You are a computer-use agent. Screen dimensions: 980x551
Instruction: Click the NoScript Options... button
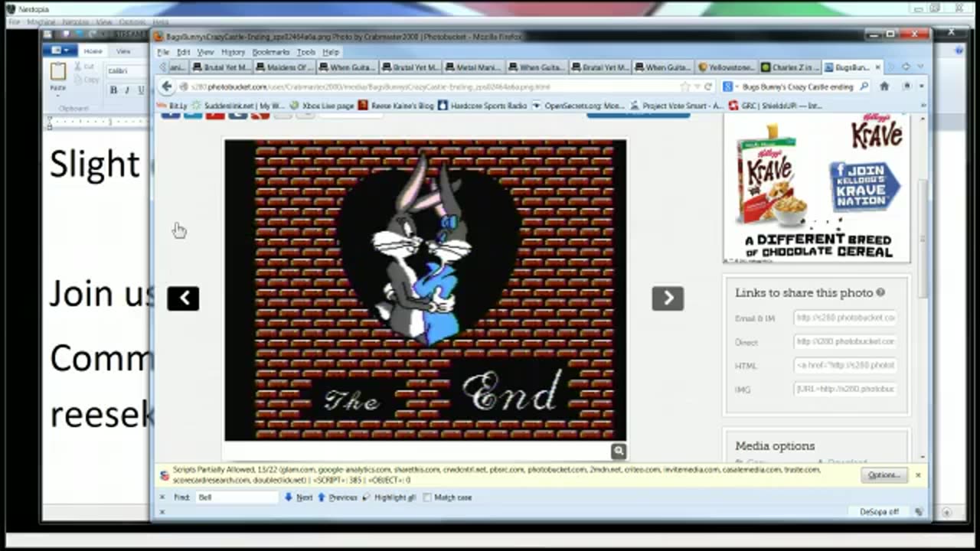tap(884, 475)
